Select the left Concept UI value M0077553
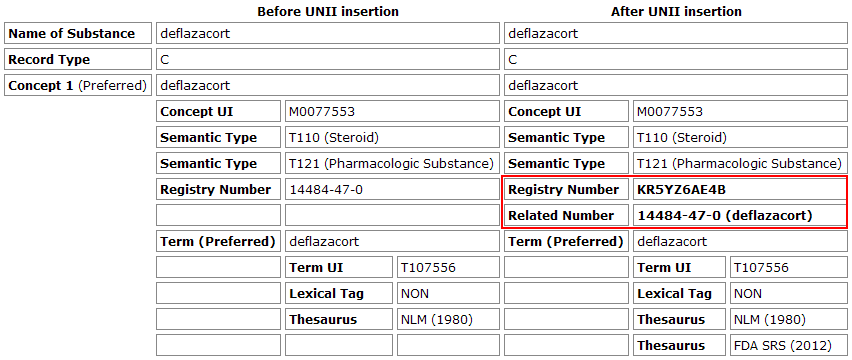 (x=392, y=111)
